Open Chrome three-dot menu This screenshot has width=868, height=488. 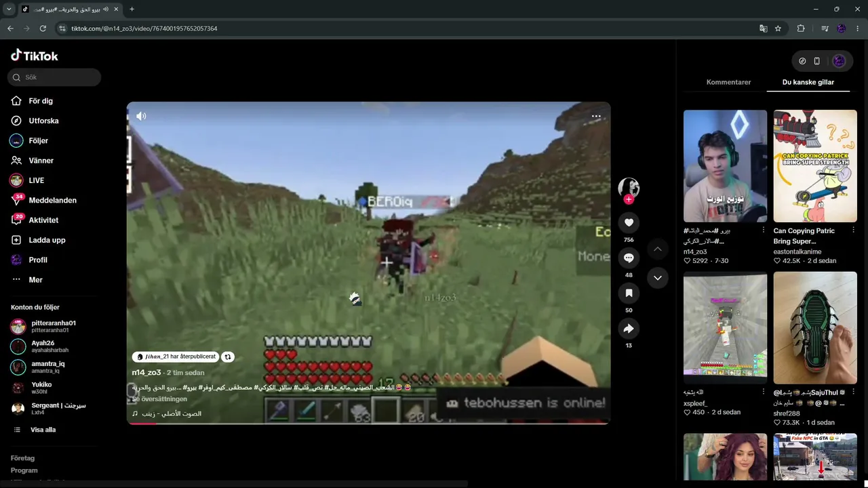pos(858,28)
